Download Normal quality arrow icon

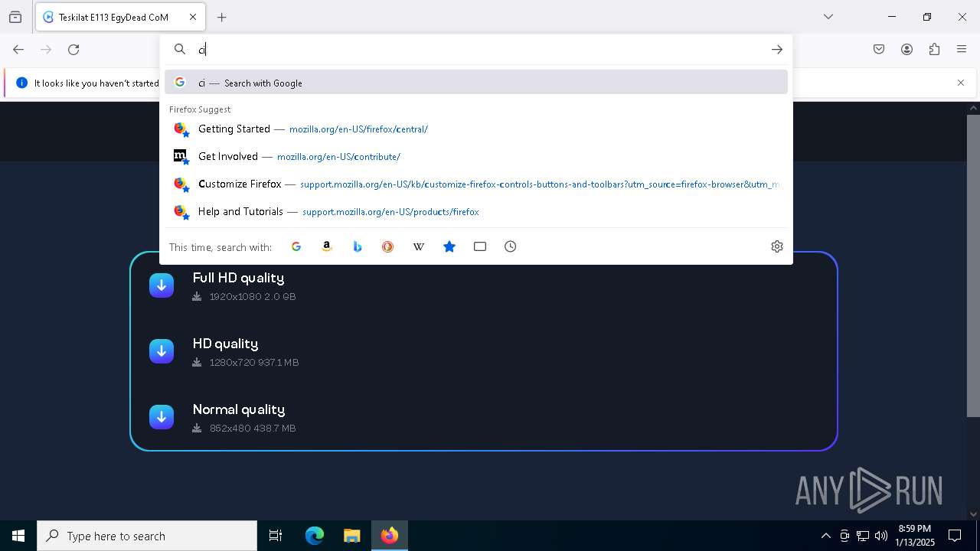pos(162,417)
